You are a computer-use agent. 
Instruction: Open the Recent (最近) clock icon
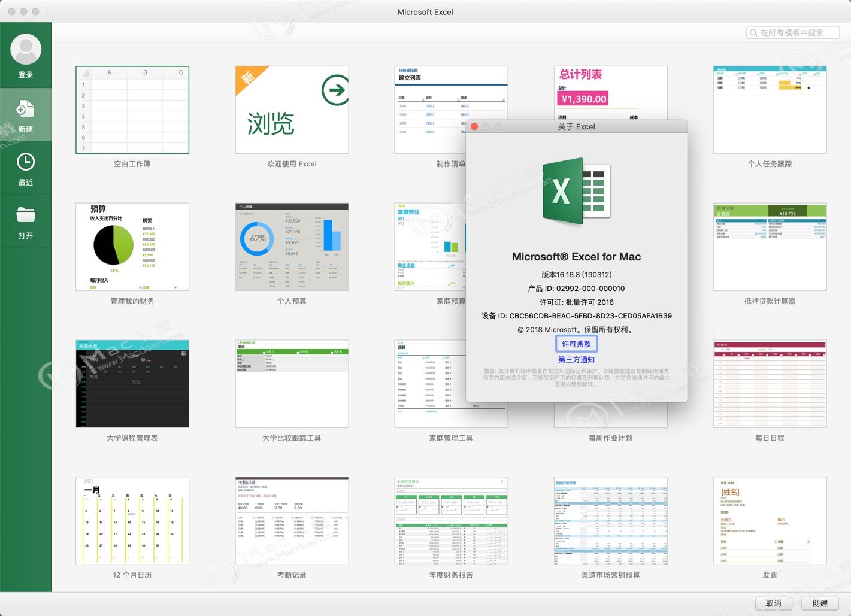tap(26, 162)
